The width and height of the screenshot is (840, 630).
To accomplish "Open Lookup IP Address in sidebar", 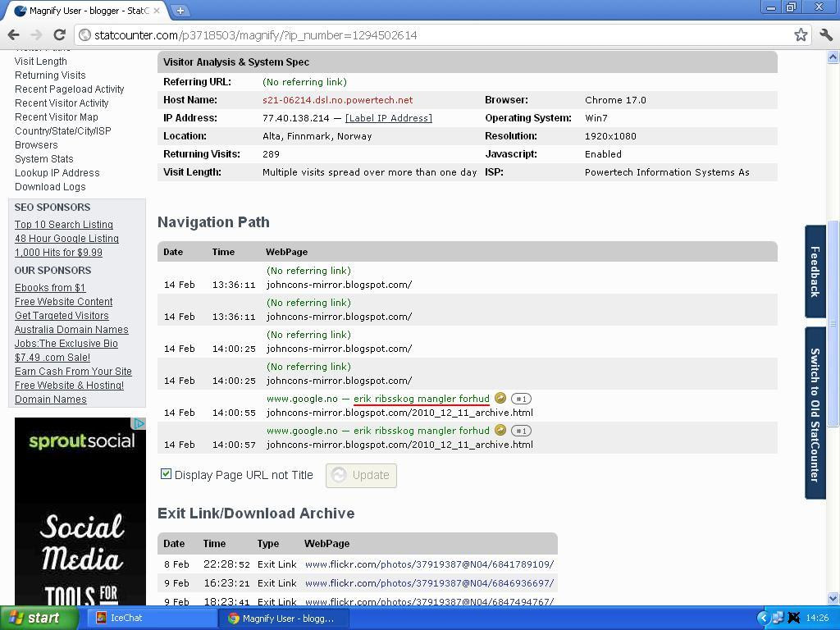I will 57,173.
